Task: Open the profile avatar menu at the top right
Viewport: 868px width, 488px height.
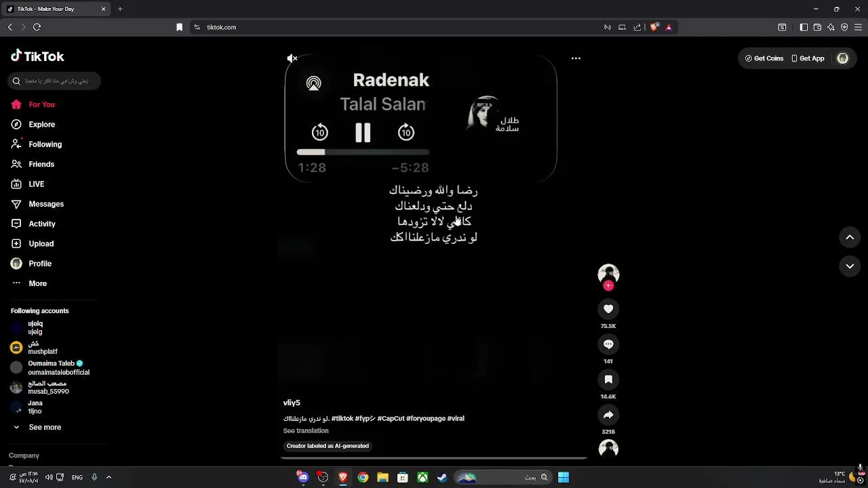Action: click(843, 58)
